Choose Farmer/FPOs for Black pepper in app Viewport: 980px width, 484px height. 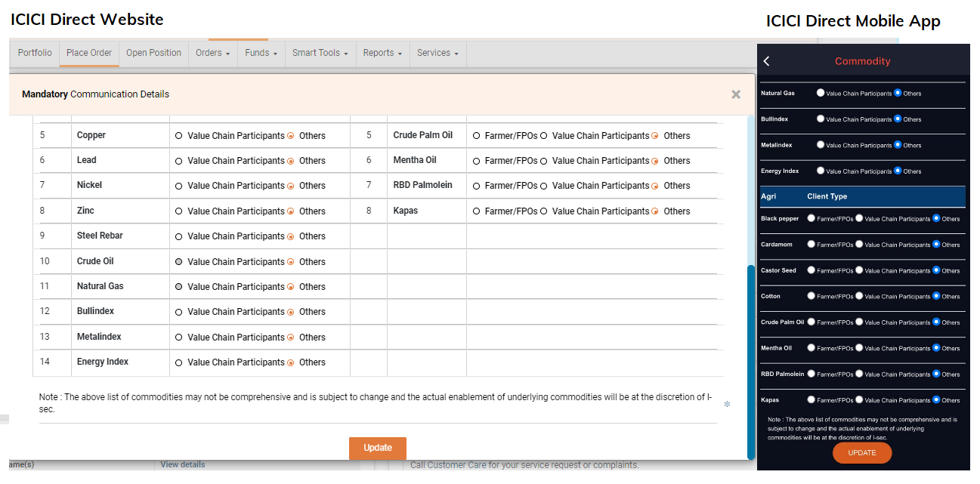coord(812,218)
